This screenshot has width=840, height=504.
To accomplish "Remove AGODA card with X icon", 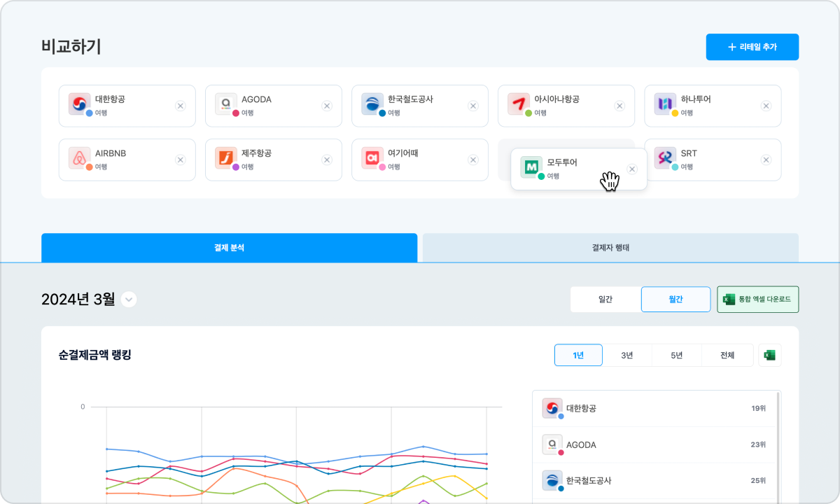I will pos(326,106).
